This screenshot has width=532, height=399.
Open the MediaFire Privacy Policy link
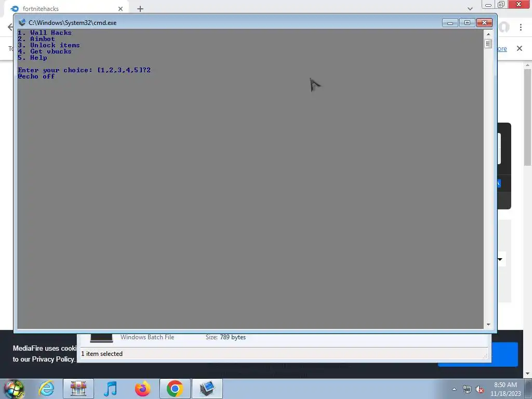click(x=53, y=360)
